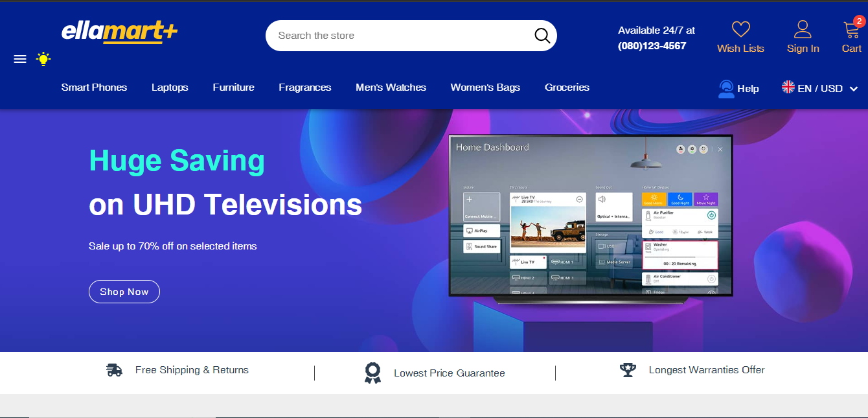This screenshot has height=418, width=868.
Task: Click the UHD television banner image
Action: coord(590,218)
